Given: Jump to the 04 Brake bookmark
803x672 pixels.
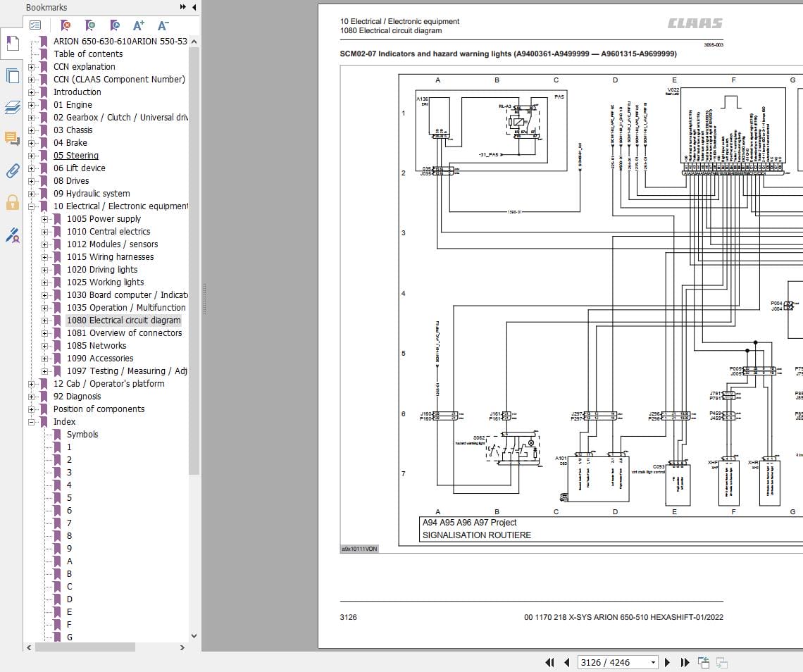Looking at the screenshot, I should coord(70,142).
